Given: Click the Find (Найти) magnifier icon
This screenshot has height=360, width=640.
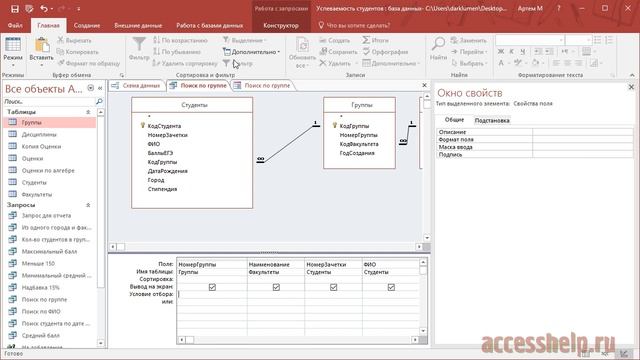Looking at the screenshot, I should pyautogui.click(x=438, y=44).
